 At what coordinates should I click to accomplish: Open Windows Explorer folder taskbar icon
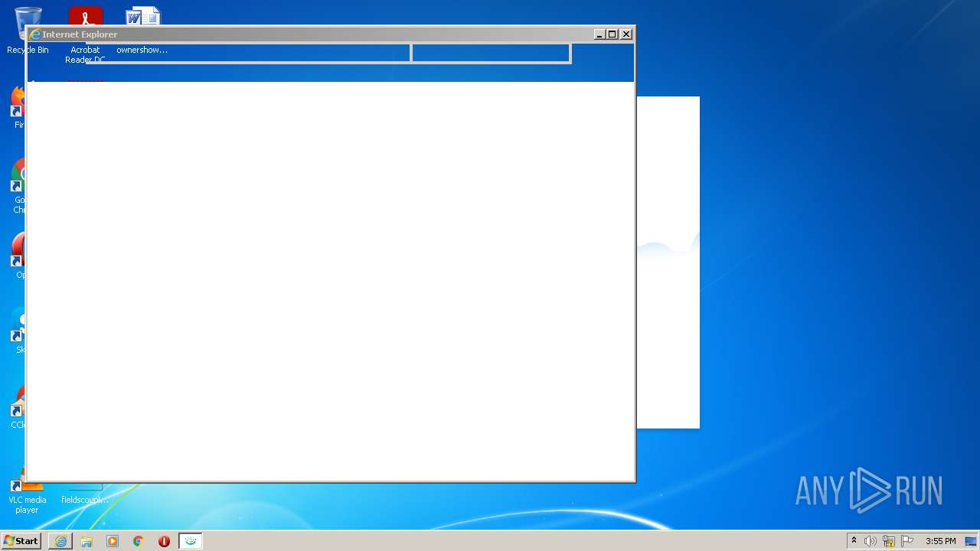[87, 541]
